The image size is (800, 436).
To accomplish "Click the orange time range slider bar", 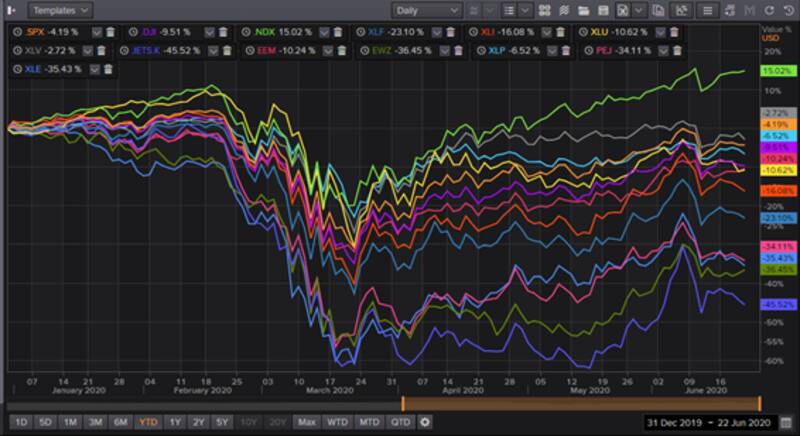I will pos(581,403).
